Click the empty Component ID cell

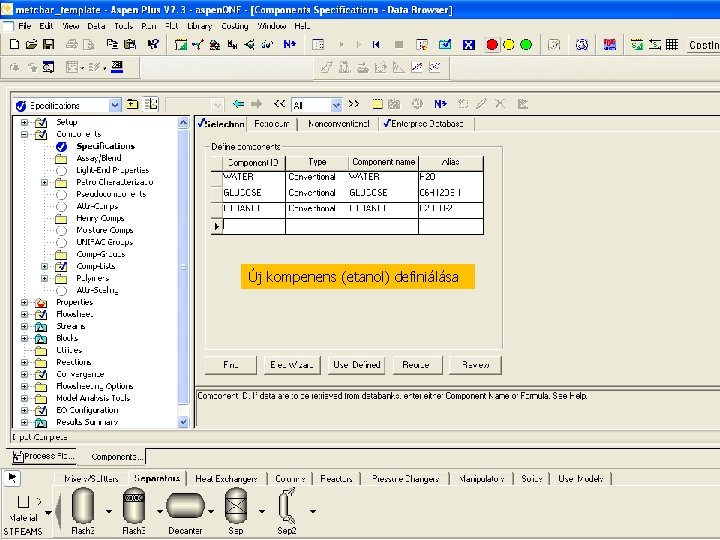(254, 226)
